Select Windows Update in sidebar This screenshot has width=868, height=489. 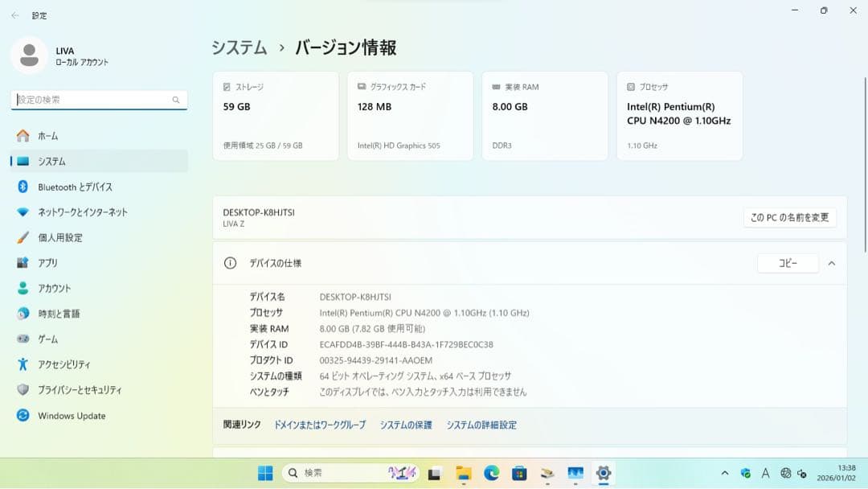tap(99, 415)
